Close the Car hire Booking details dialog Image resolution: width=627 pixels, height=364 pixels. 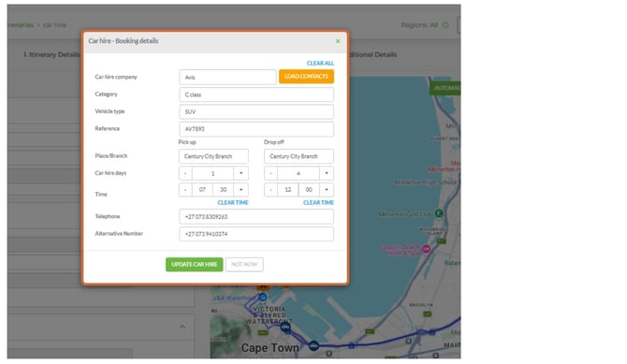(338, 41)
